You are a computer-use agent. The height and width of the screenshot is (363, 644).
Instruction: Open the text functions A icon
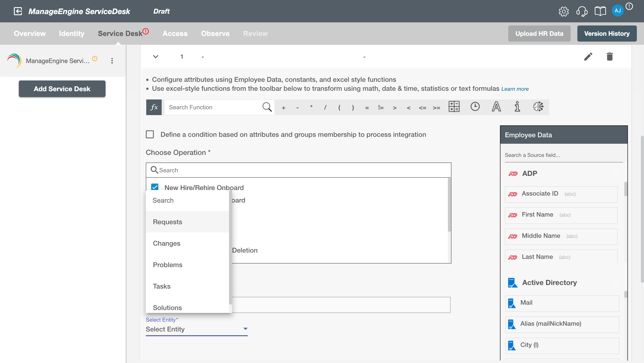[x=496, y=107]
